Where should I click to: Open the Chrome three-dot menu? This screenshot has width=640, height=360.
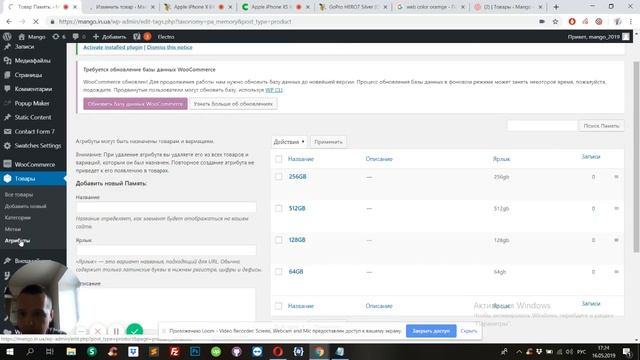(631, 22)
